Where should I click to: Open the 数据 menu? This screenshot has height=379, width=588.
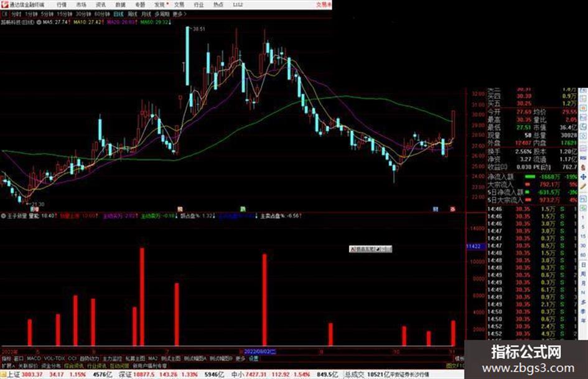tap(120, 5)
